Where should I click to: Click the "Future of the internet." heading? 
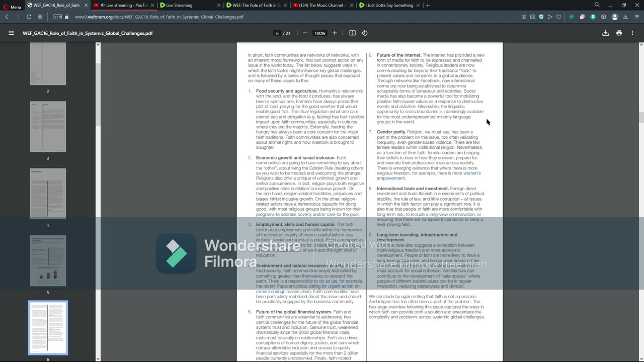coord(399,55)
